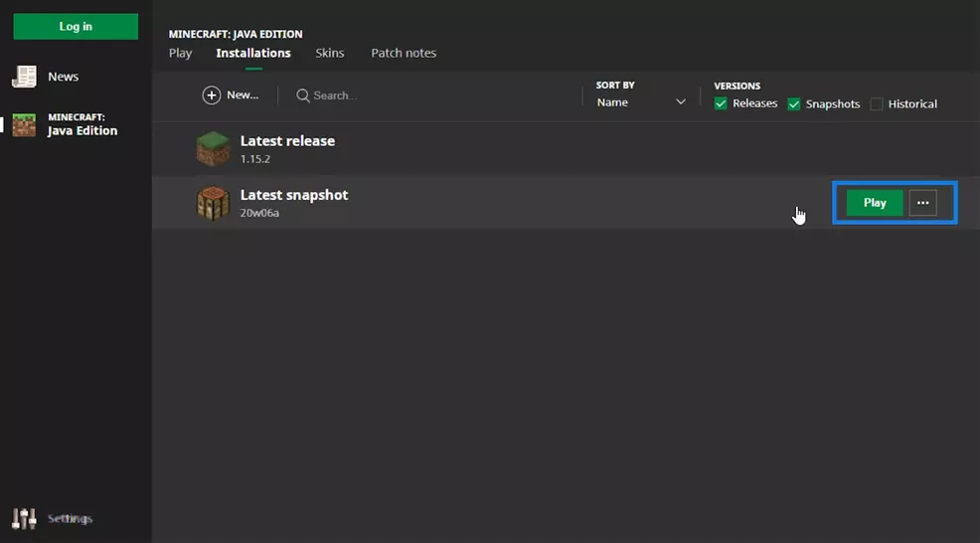980x543 pixels.
Task: Click the News newspaper icon
Action: (25, 77)
